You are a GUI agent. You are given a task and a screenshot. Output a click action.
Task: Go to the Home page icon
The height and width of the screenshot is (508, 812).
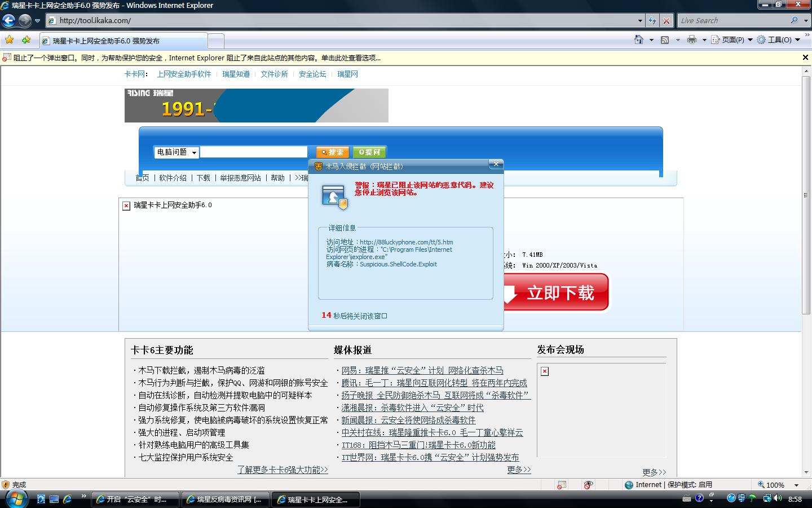coord(639,40)
